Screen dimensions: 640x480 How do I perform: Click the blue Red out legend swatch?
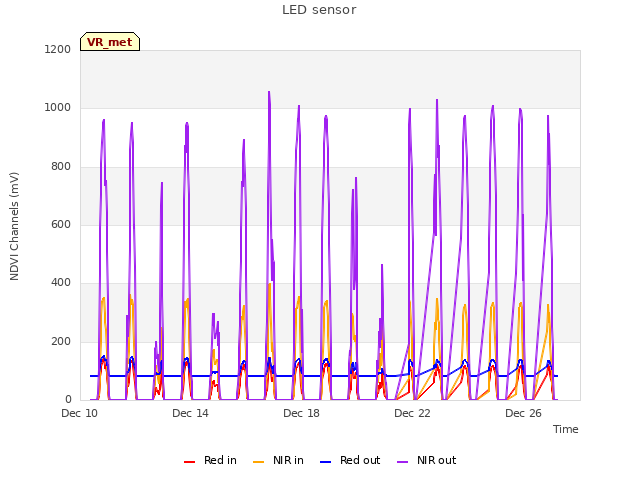[325, 462]
